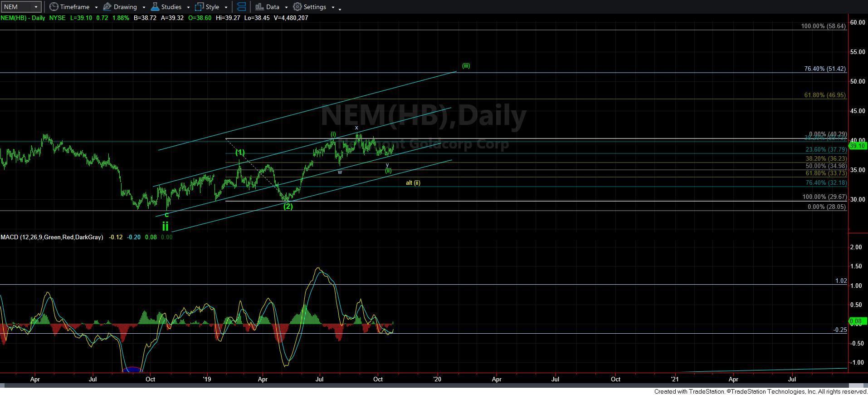Click the 61.80% (46.95) Fibonacci label
The image size is (868, 395).
point(825,95)
